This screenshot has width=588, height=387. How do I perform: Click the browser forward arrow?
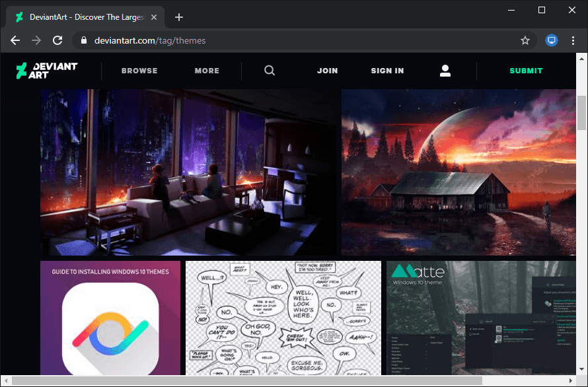(36, 40)
